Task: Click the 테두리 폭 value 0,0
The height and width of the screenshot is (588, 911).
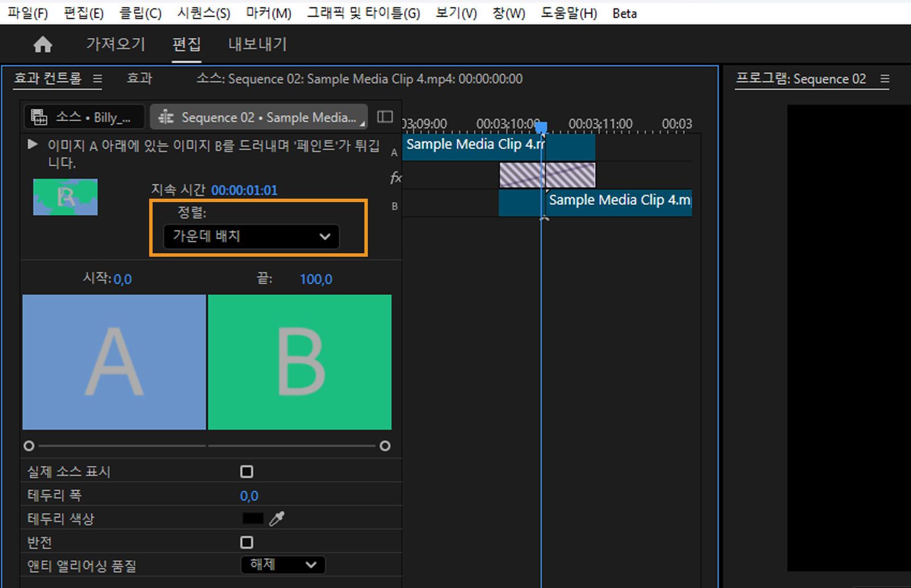Action: pos(249,496)
